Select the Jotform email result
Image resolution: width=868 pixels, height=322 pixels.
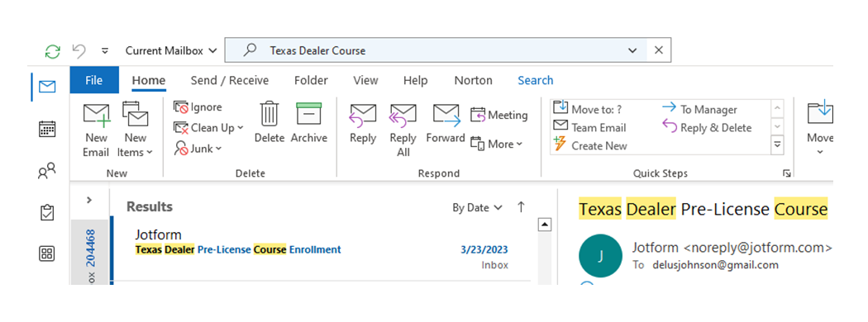[x=321, y=249]
